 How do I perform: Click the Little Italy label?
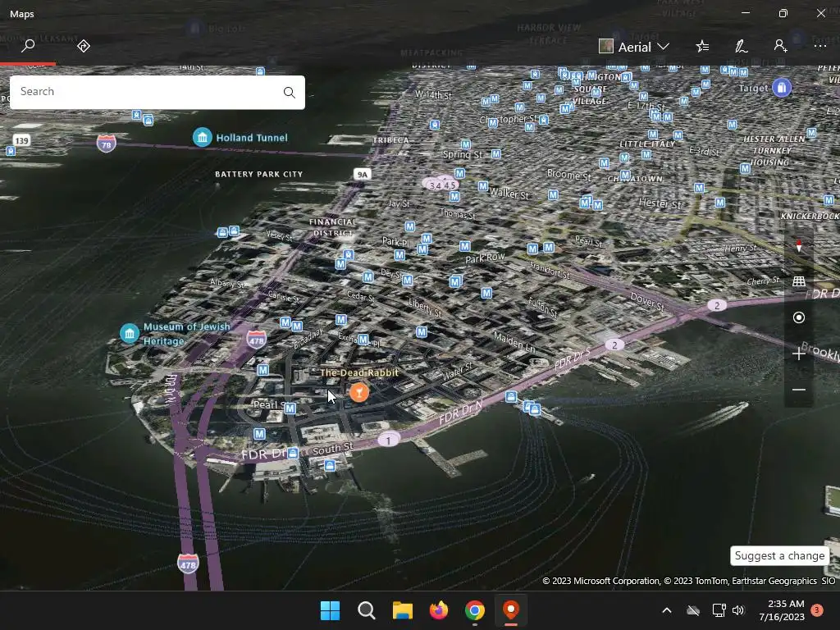647,144
